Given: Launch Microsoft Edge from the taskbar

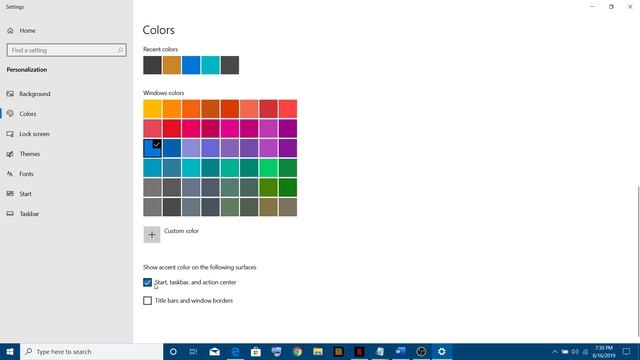Looking at the screenshot, I should 235,352.
